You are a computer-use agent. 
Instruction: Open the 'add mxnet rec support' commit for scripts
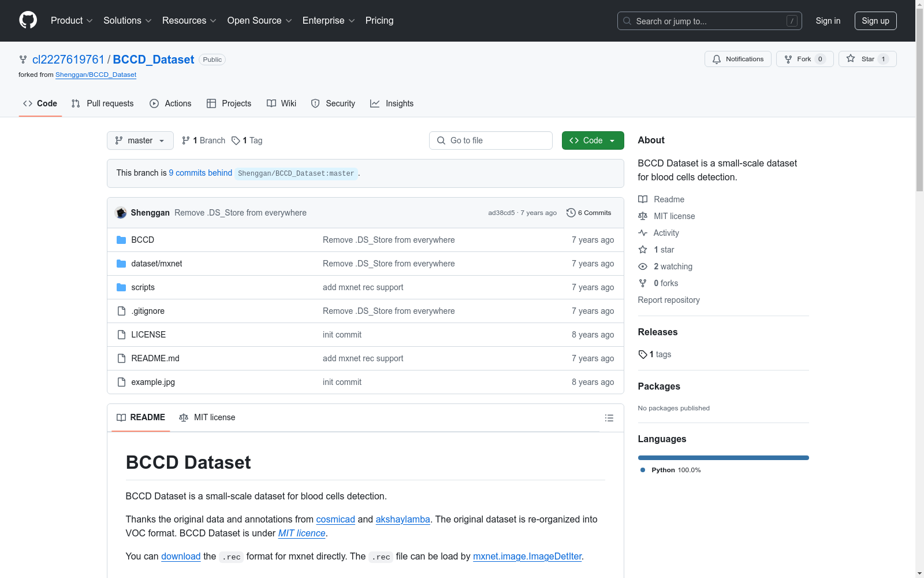tap(363, 287)
